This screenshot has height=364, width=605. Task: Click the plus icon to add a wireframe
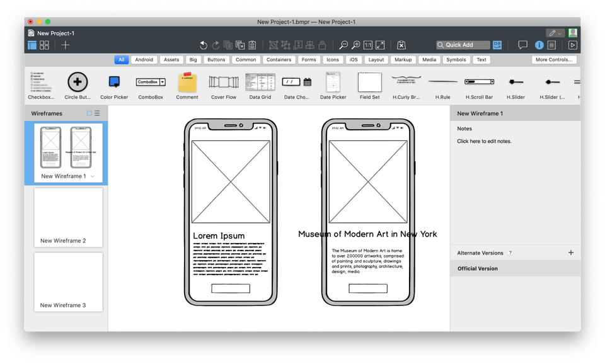tap(66, 45)
